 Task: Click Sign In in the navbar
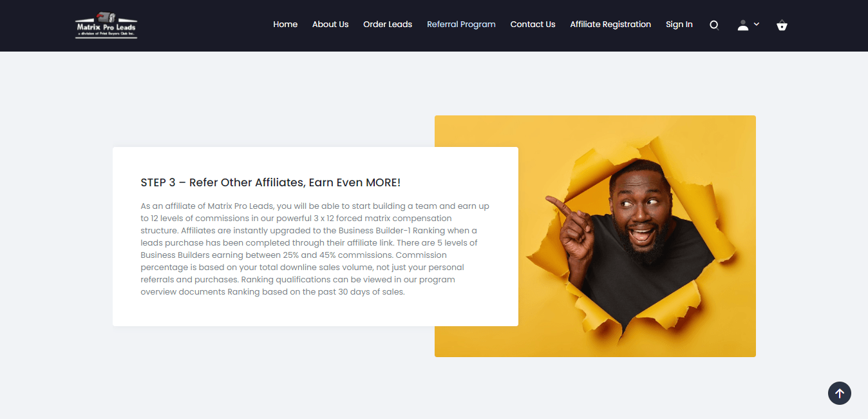point(679,24)
